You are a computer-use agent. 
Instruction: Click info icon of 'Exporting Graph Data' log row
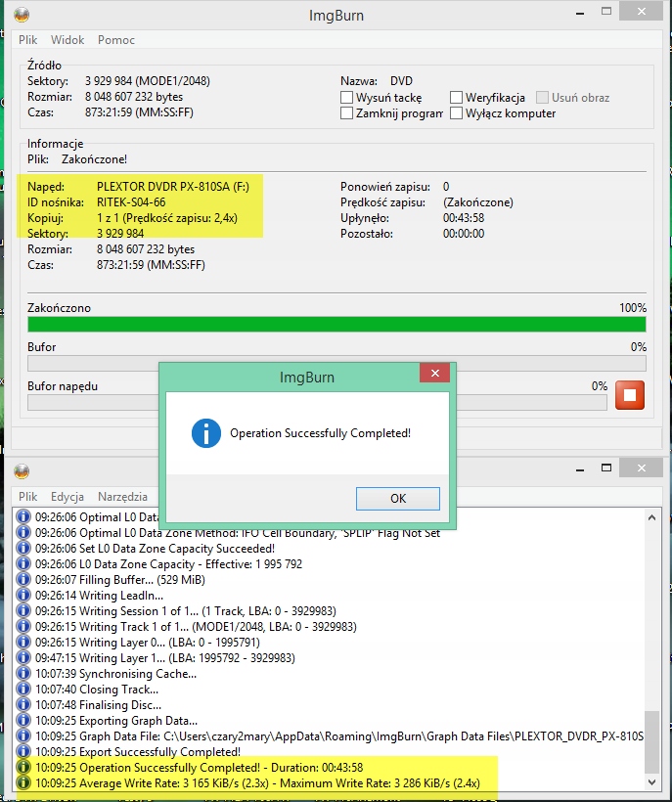[23, 720]
